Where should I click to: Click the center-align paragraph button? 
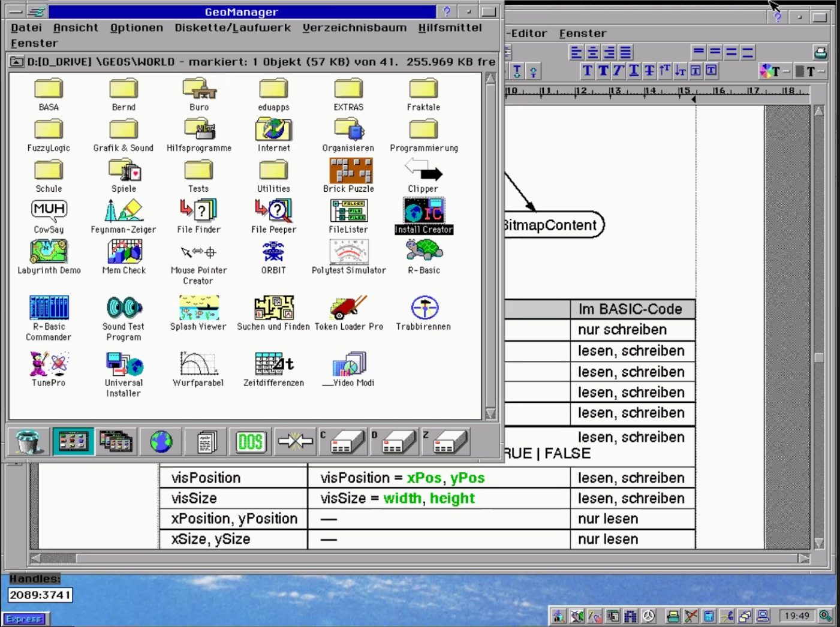point(592,53)
